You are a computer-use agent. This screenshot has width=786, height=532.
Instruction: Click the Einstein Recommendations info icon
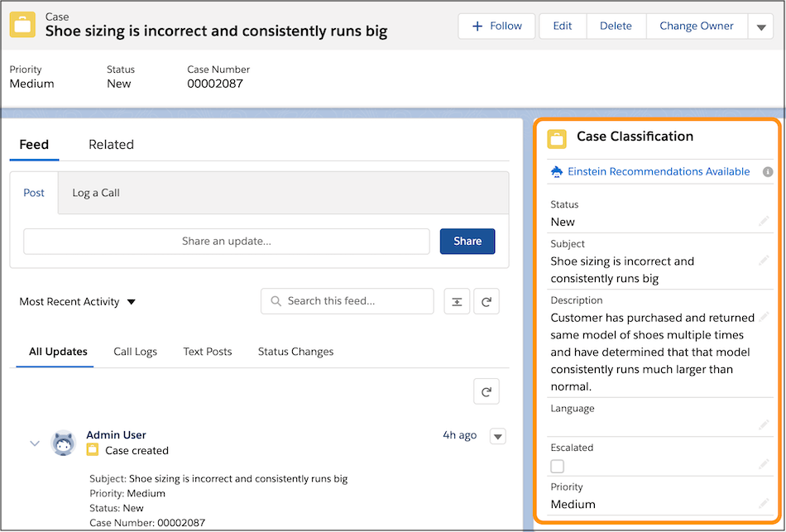[x=767, y=172]
